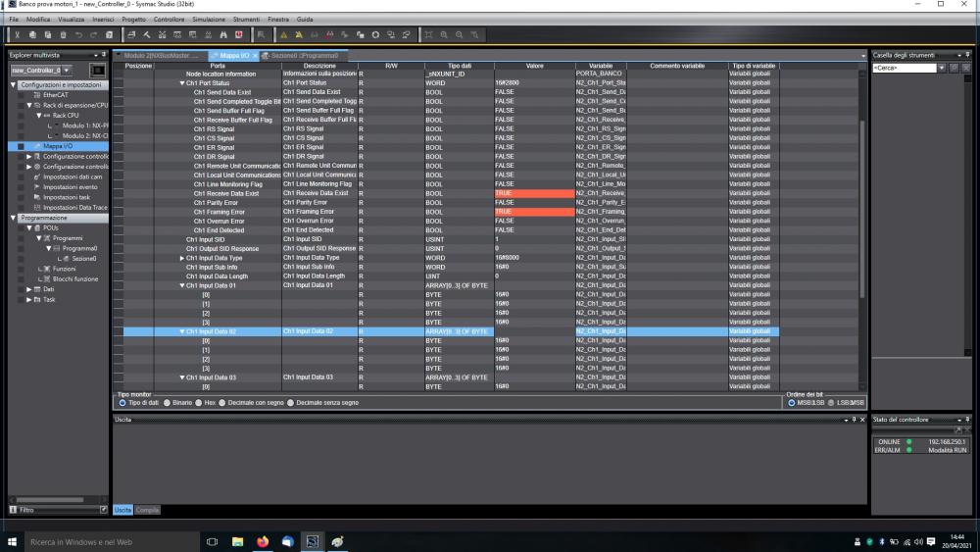
Task: Click the Find binoculars toolbar icon
Action: [223, 35]
